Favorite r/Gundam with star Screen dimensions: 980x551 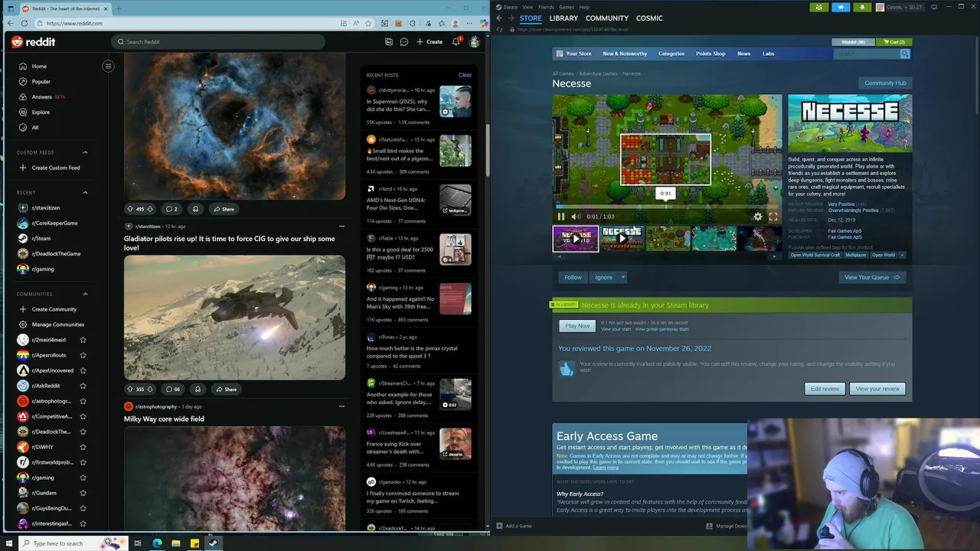click(x=83, y=493)
